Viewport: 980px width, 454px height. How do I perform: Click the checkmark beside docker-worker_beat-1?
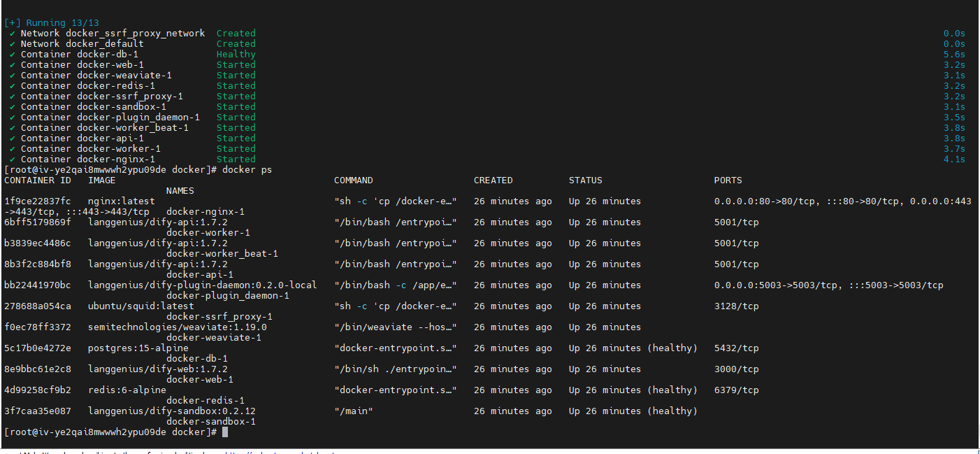[x=12, y=127]
